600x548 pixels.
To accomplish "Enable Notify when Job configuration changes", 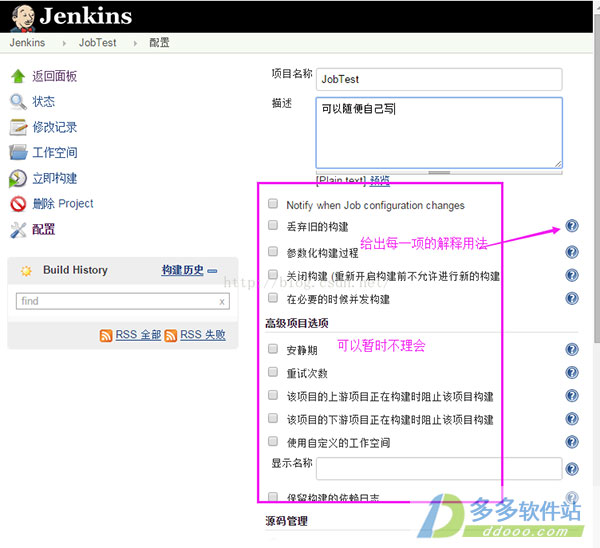I will tap(273, 203).
